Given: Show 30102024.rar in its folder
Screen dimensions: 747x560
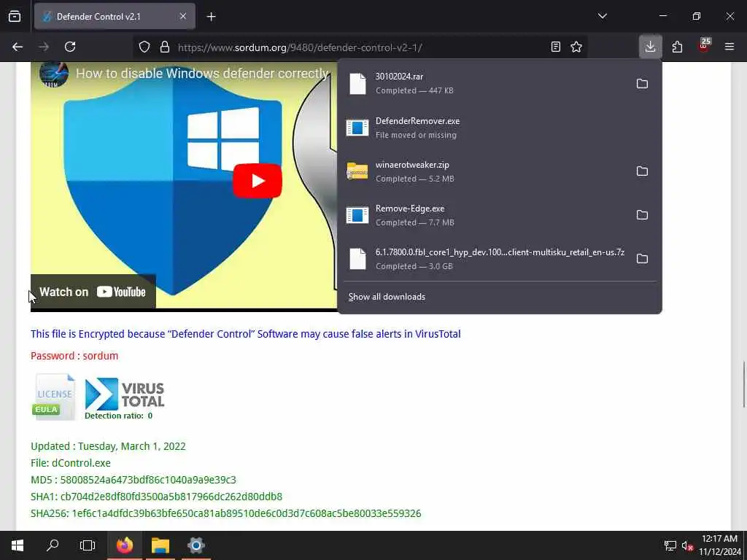Looking at the screenshot, I should click(x=642, y=84).
